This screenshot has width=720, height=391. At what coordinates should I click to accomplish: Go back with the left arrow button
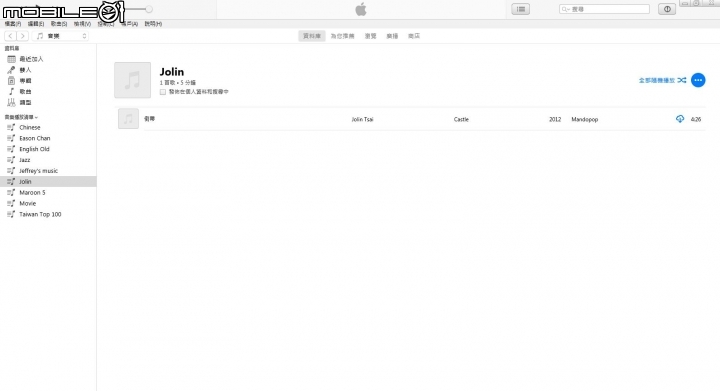click(10, 36)
